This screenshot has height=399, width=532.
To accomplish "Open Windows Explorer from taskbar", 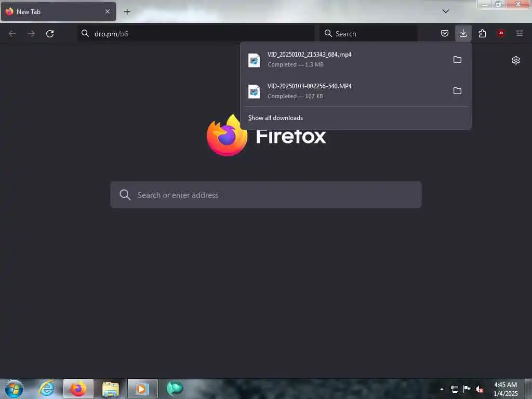I will click(x=111, y=389).
